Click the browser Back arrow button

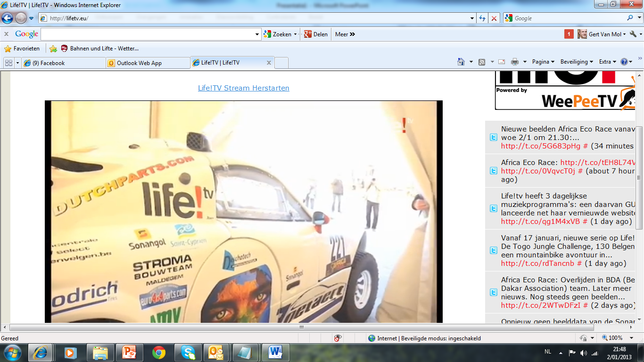point(7,18)
